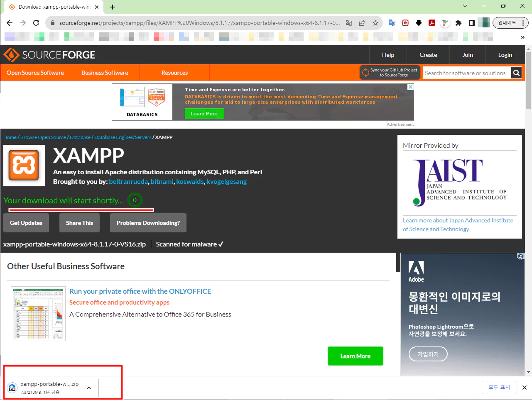Viewport: 532px width, 400px height.
Task: Translate this page using address bar icon
Action: pos(349,23)
